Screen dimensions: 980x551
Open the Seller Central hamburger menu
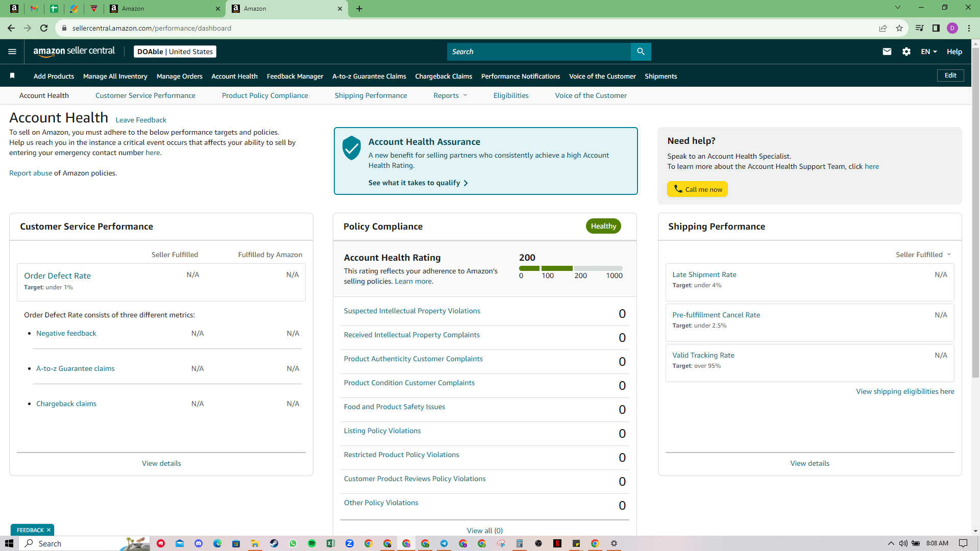point(12,52)
